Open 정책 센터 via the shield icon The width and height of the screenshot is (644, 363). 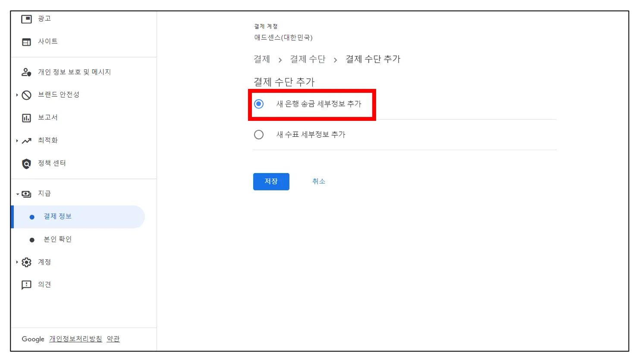click(26, 163)
